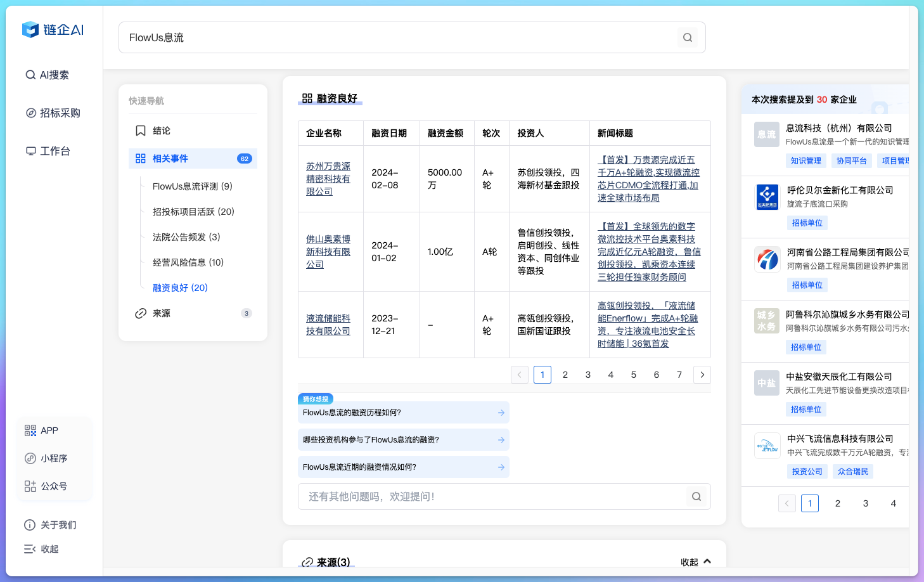Click the 链企AI logo

point(53,30)
